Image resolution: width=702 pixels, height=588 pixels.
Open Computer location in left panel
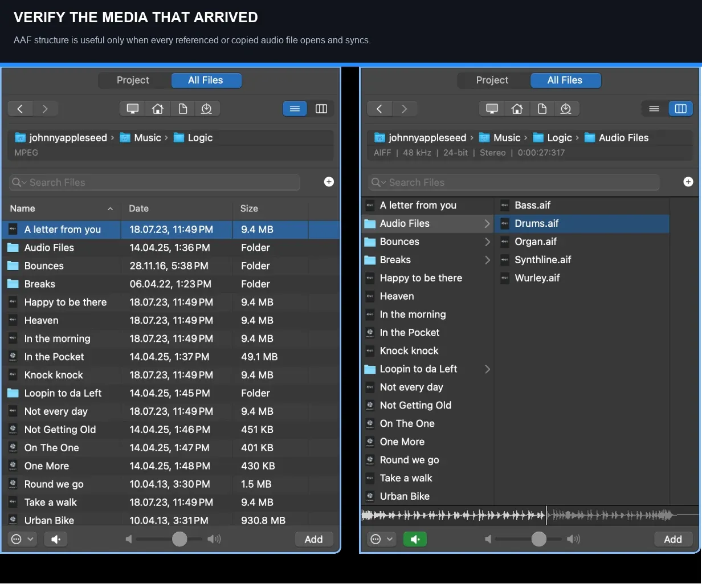point(133,109)
